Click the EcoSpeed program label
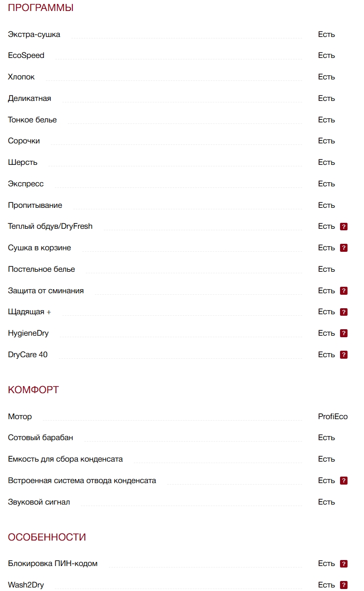Screen dimensions: 364x591 click(26, 55)
